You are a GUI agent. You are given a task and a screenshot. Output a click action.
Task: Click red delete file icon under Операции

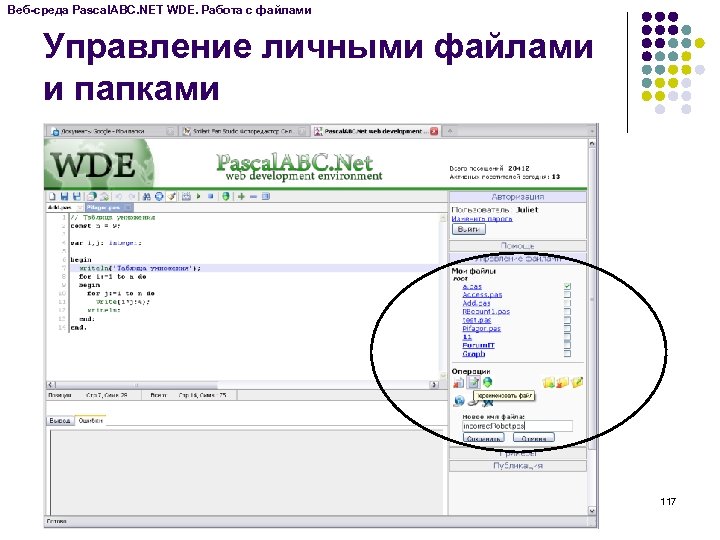[458, 382]
